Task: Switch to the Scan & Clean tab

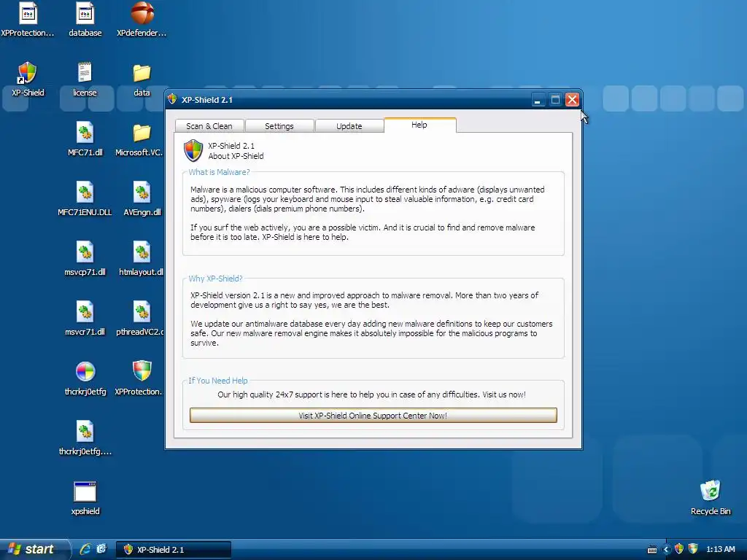Action: tap(209, 126)
